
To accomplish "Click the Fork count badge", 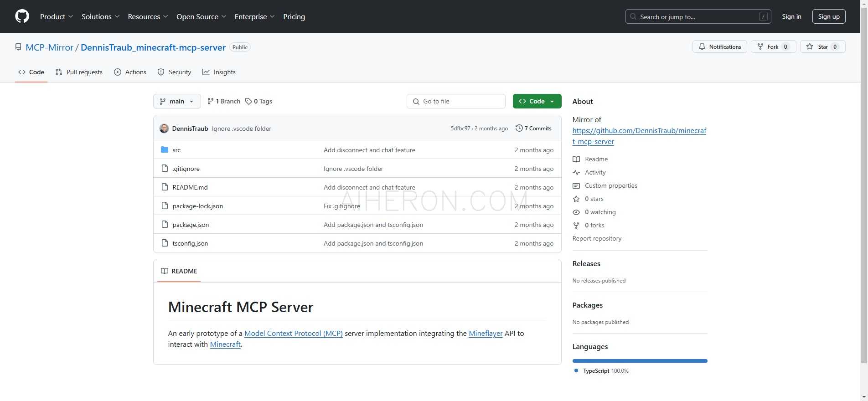I will pos(785,46).
